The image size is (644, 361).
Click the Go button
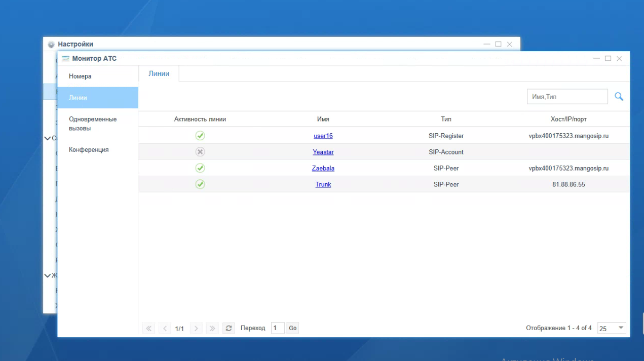pos(293,328)
